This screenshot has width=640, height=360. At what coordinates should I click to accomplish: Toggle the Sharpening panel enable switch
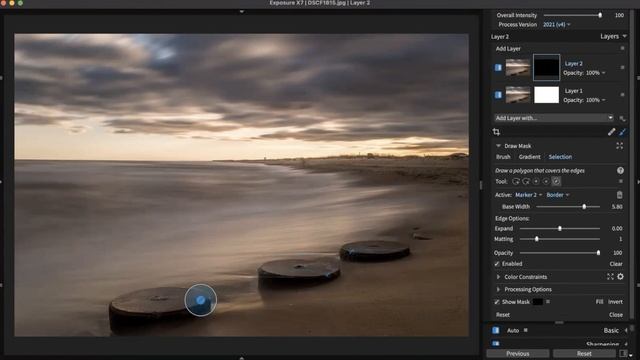pos(496,344)
